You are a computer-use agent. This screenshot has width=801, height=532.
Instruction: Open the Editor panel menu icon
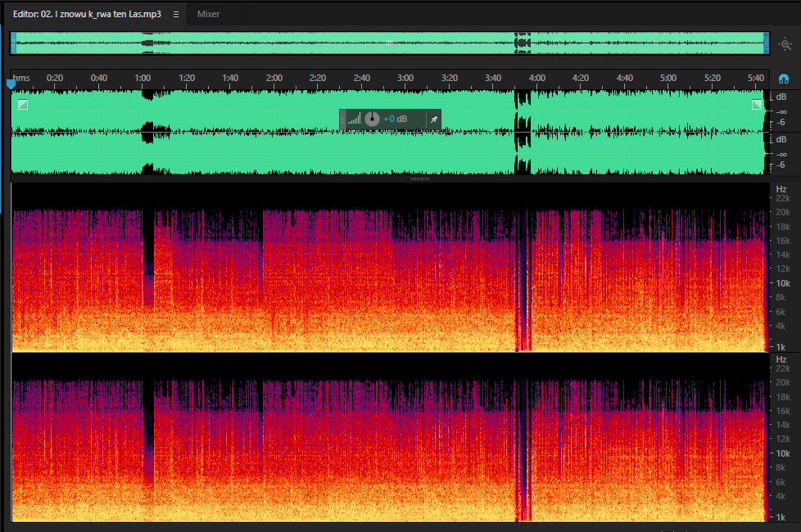point(176,14)
